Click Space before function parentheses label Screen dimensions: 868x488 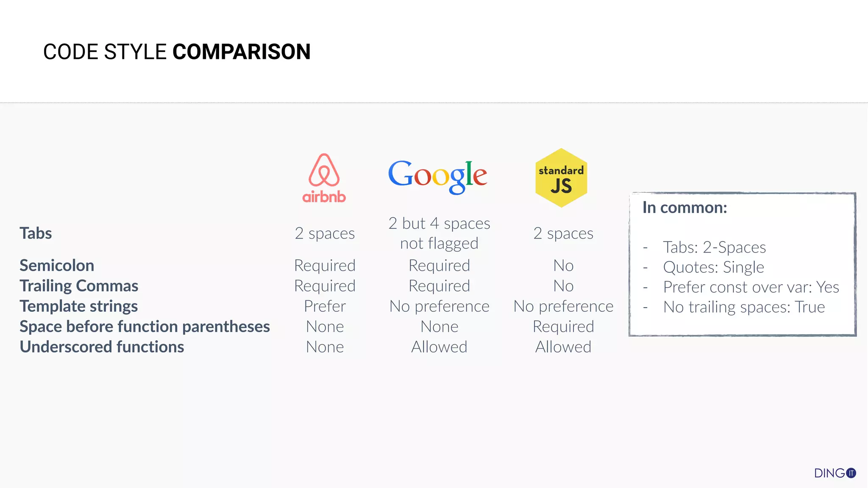click(x=145, y=327)
